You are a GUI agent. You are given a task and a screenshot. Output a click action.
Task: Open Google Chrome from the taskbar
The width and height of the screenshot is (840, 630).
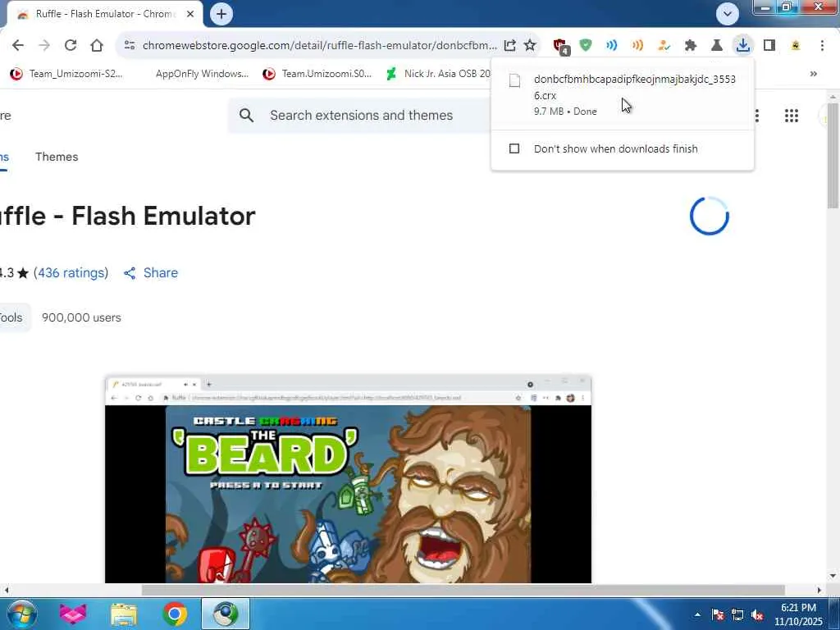pyautogui.click(x=175, y=614)
